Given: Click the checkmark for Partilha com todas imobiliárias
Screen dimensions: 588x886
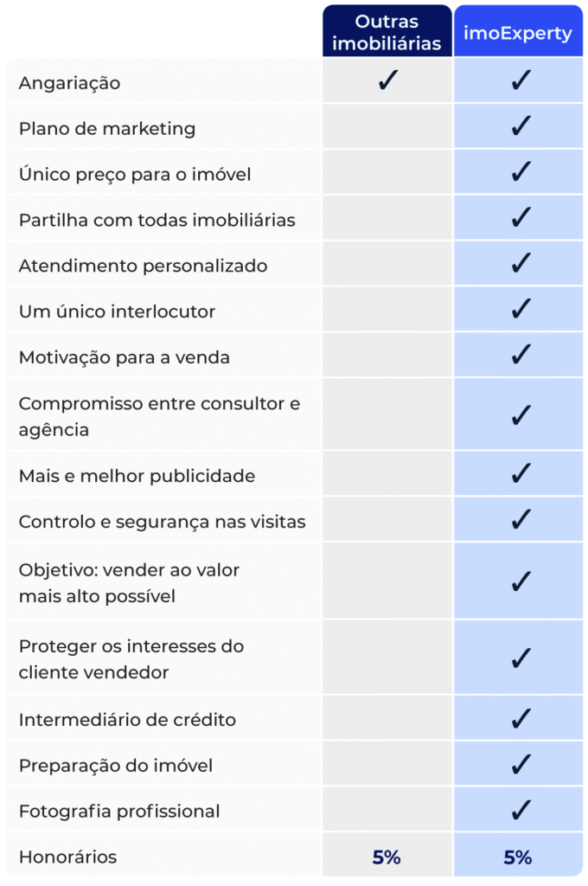Looking at the screenshot, I should [x=520, y=219].
